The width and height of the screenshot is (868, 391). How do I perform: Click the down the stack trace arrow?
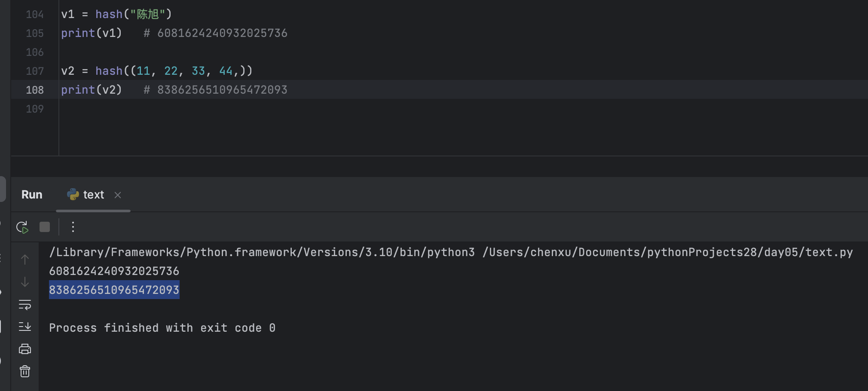(x=25, y=282)
